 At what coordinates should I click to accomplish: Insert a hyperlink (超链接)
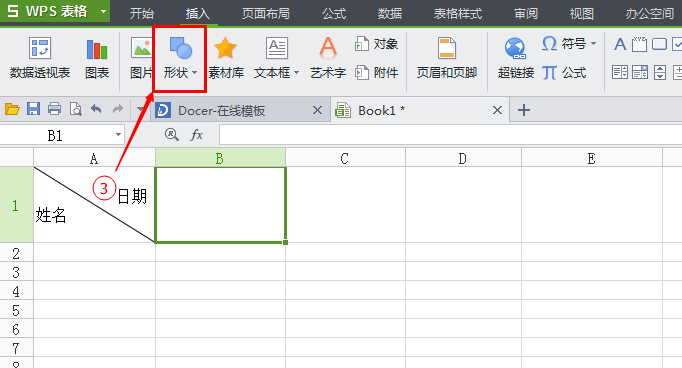pyautogui.click(x=515, y=58)
